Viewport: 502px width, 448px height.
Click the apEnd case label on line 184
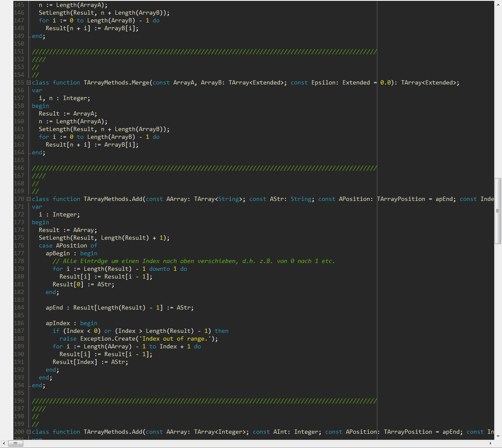[54, 308]
